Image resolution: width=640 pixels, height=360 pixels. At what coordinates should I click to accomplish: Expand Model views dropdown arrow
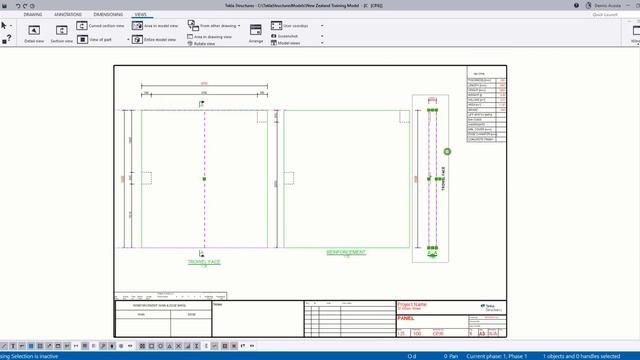[322, 43]
